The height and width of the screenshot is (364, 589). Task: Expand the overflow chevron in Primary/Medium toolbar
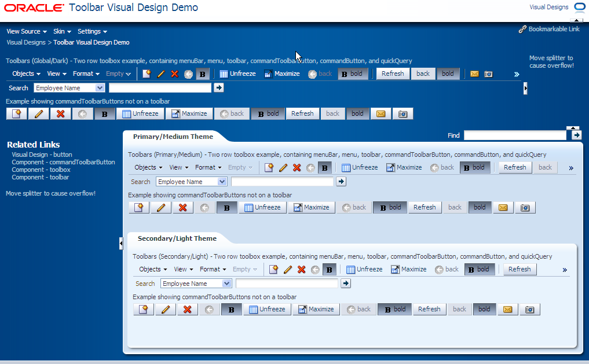tap(571, 168)
